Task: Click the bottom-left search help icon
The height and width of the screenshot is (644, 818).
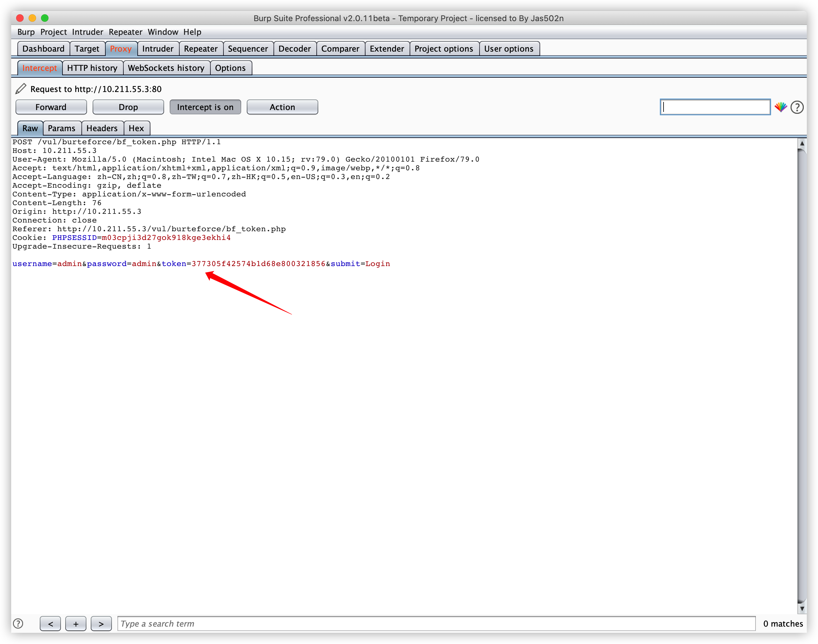Action: click(x=18, y=623)
